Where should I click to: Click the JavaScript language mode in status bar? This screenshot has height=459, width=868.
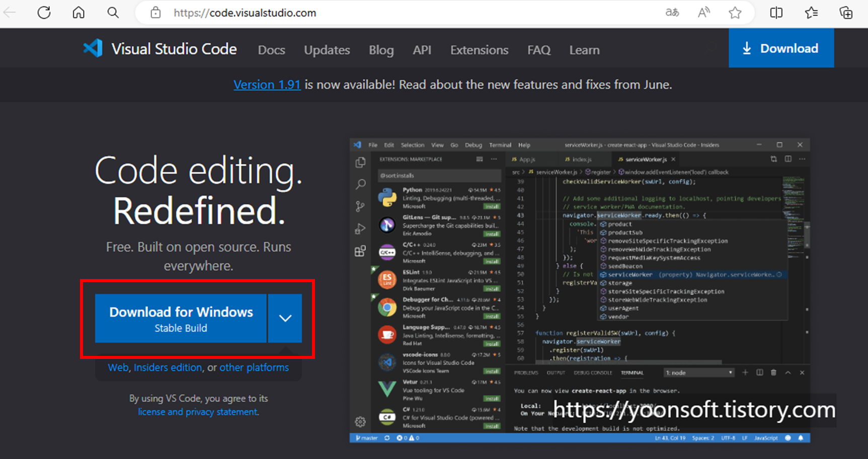click(x=766, y=438)
